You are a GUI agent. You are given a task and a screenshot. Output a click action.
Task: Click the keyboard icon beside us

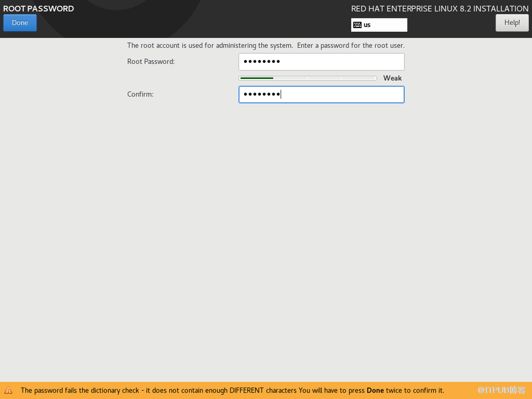357,25
